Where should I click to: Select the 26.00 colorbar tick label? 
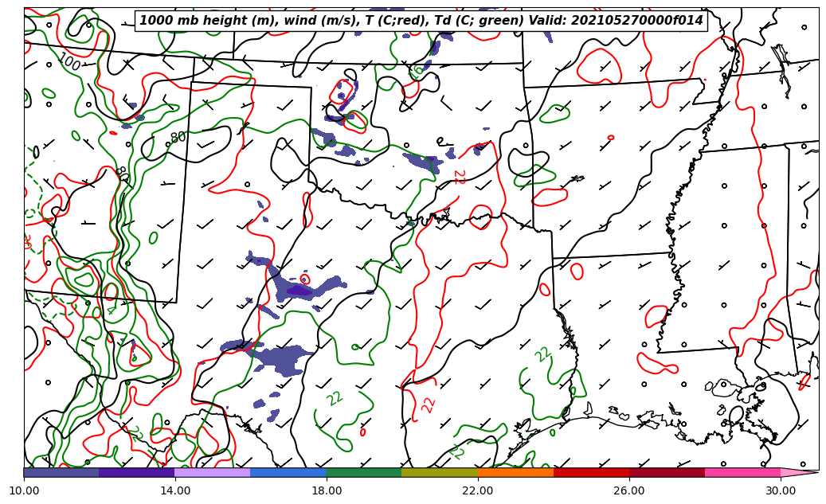[629, 490]
